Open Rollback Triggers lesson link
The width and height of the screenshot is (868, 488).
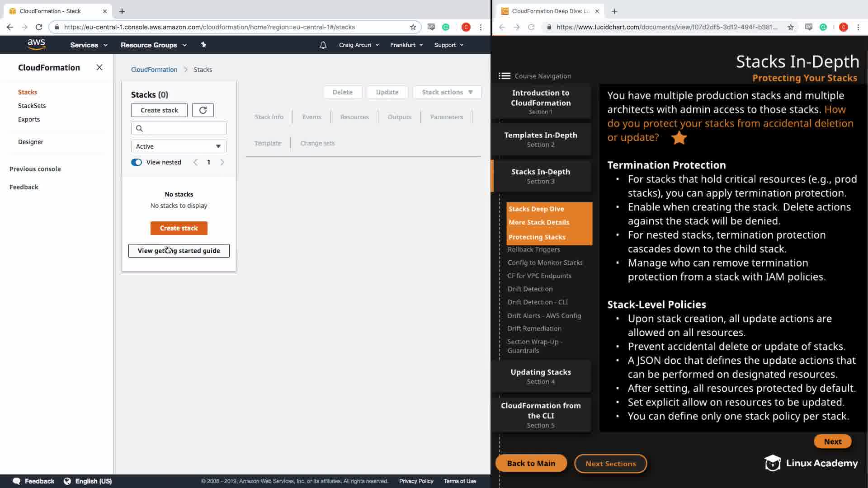(533, 249)
